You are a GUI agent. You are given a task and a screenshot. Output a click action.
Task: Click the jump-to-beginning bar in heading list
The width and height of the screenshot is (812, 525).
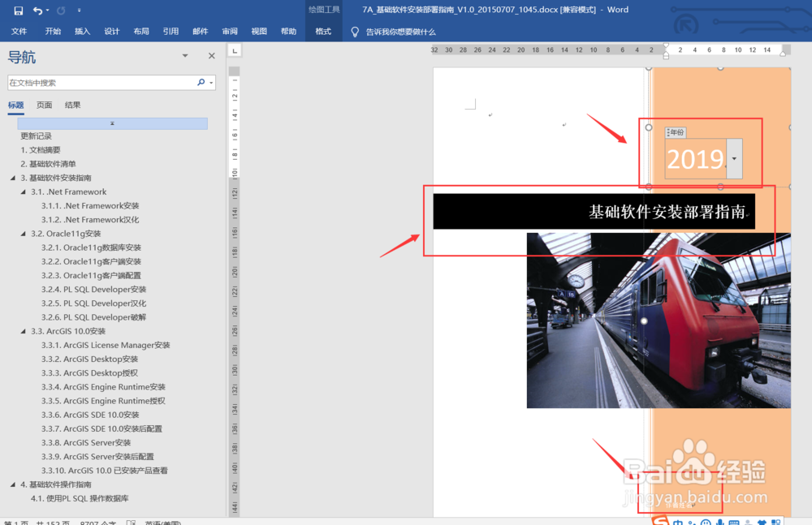[112, 123]
